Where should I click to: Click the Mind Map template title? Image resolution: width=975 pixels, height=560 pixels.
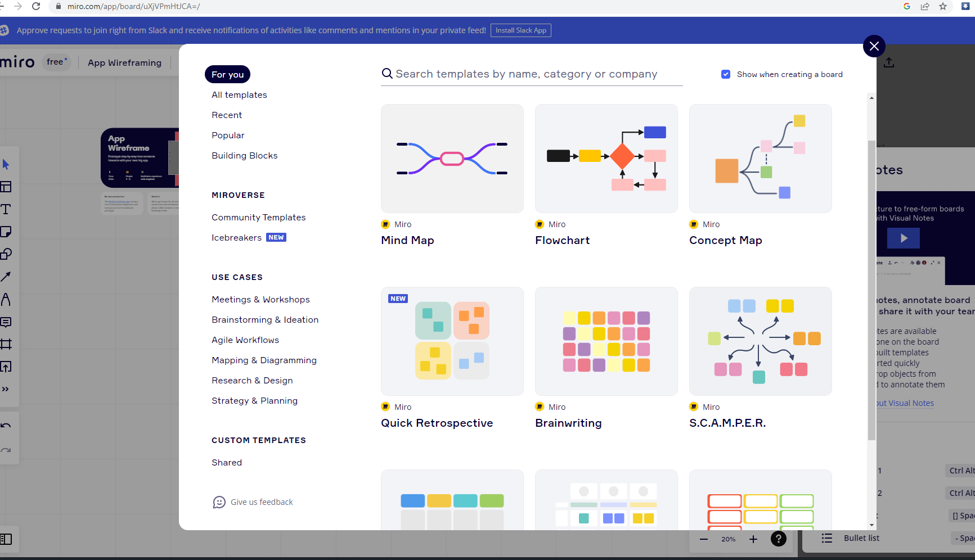pyautogui.click(x=407, y=241)
